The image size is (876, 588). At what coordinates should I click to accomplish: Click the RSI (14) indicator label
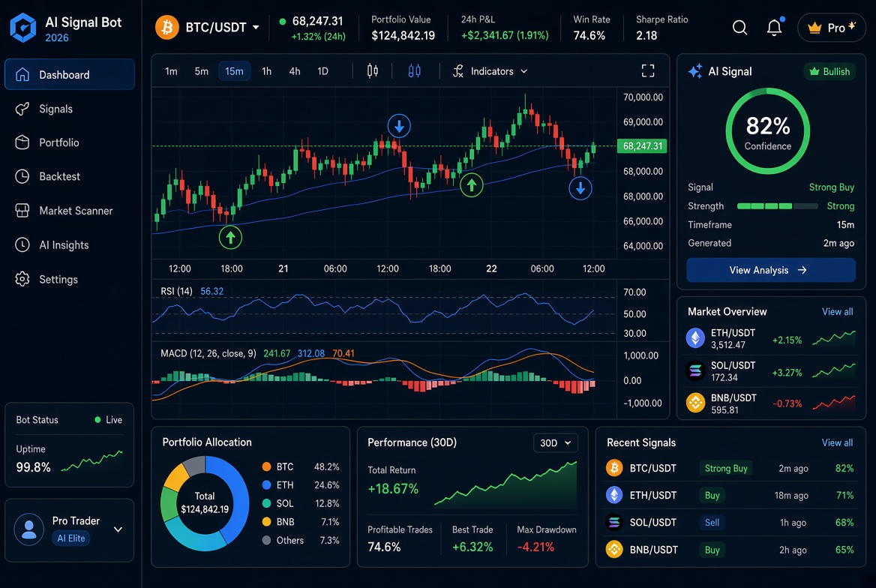[x=176, y=291]
